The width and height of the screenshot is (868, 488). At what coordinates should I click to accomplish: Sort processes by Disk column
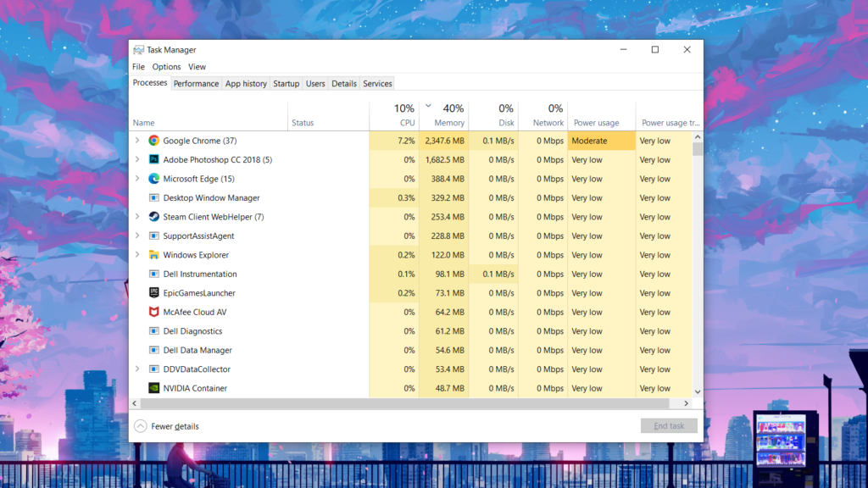click(x=494, y=115)
